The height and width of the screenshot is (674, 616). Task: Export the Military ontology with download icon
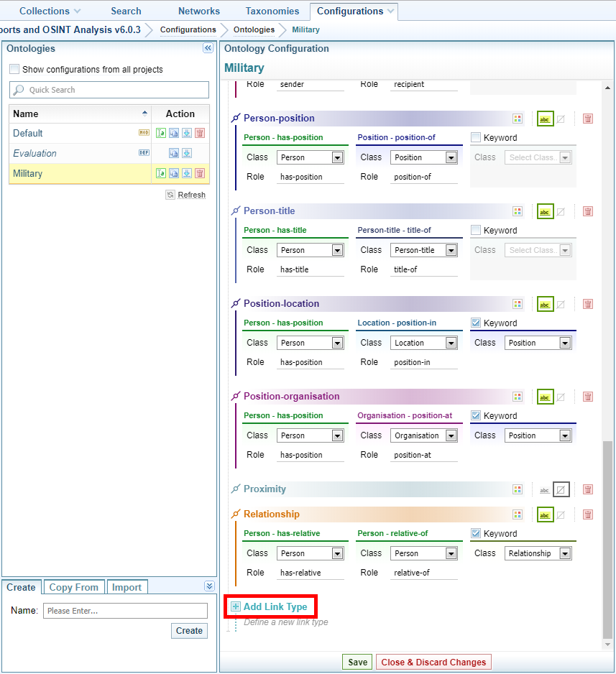point(187,173)
